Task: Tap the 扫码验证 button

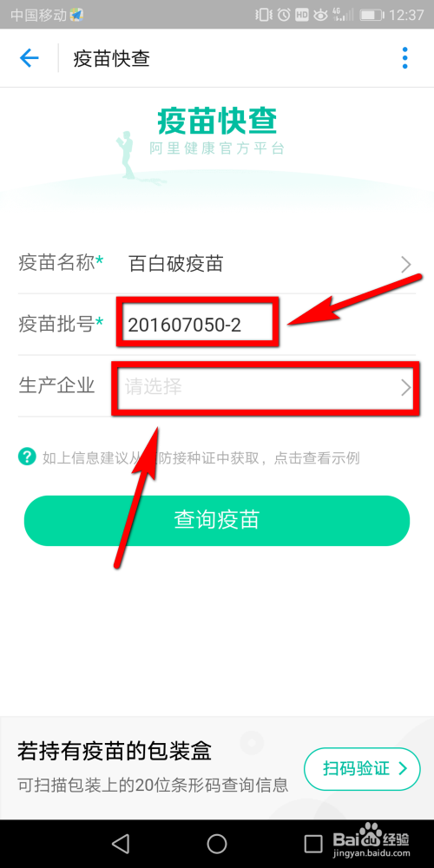Action: click(362, 769)
